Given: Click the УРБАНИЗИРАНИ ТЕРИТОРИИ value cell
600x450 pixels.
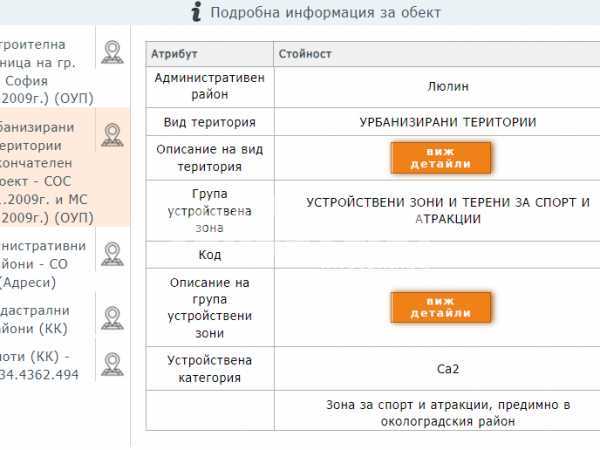Looking at the screenshot, I should [x=448, y=122].
